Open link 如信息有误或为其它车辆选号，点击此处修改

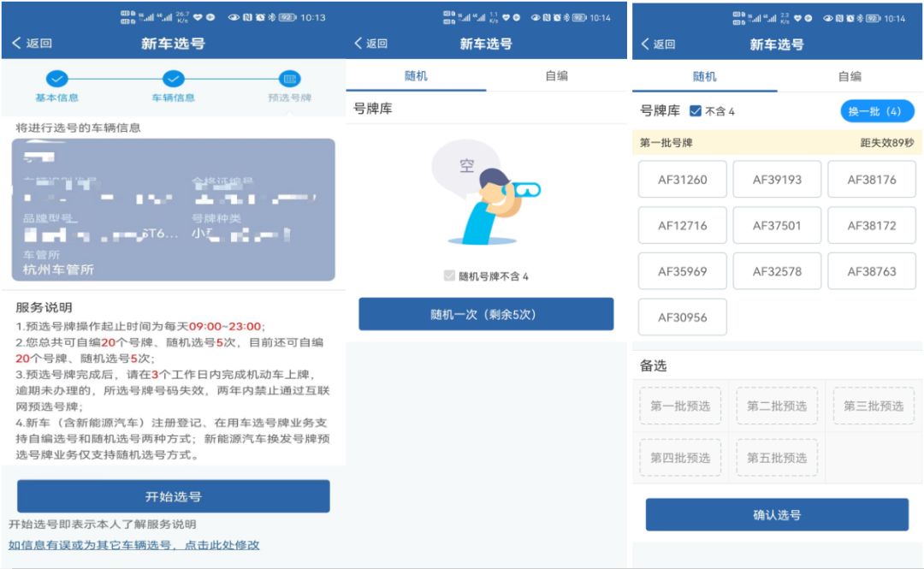click(133, 545)
